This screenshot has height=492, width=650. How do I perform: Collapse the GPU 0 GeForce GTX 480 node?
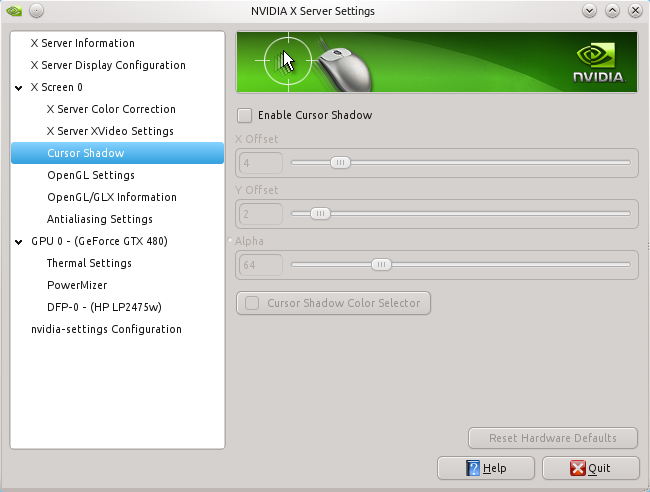pos(19,242)
